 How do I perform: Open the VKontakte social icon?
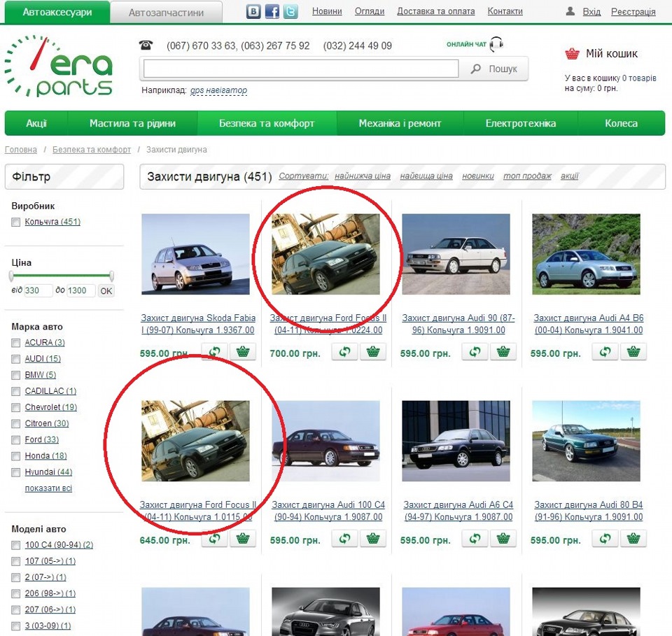coord(253,12)
